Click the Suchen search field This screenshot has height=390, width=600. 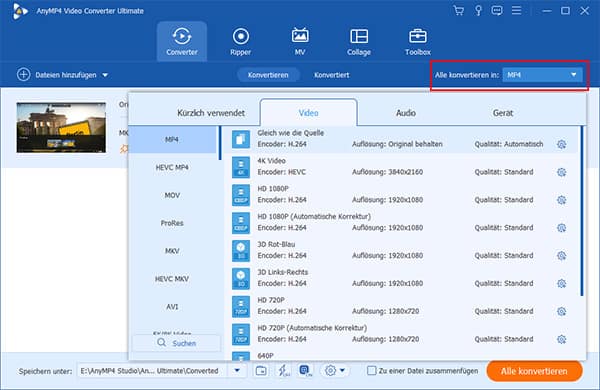(x=176, y=343)
